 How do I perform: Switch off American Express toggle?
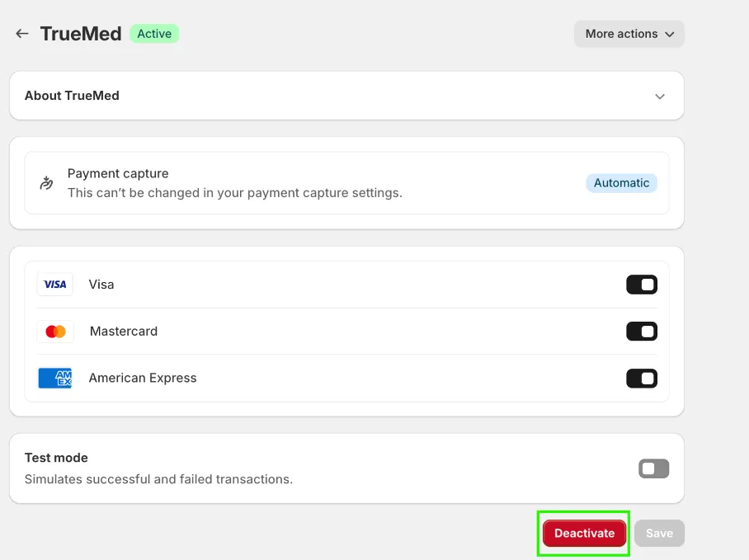[x=642, y=378]
